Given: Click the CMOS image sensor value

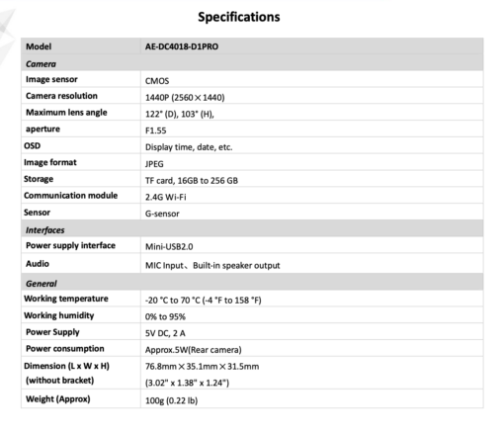Looking at the screenshot, I should pyautogui.click(x=157, y=81).
